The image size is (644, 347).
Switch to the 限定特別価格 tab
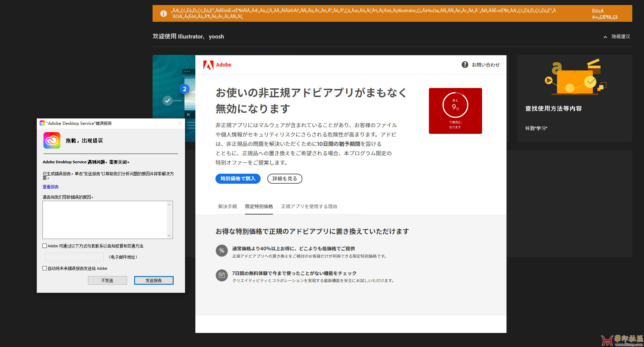click(259, 206)
